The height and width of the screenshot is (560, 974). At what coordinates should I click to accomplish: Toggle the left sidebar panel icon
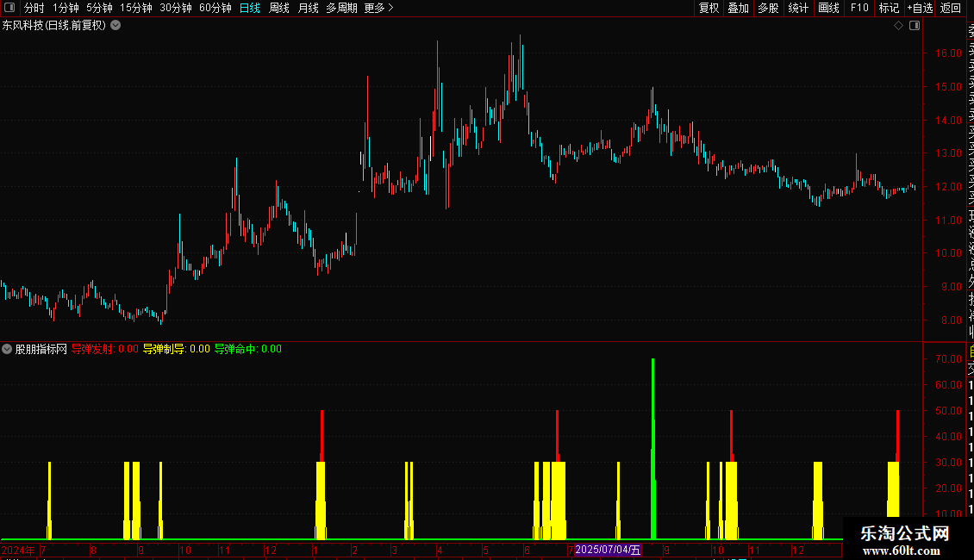tap(9, 8)
